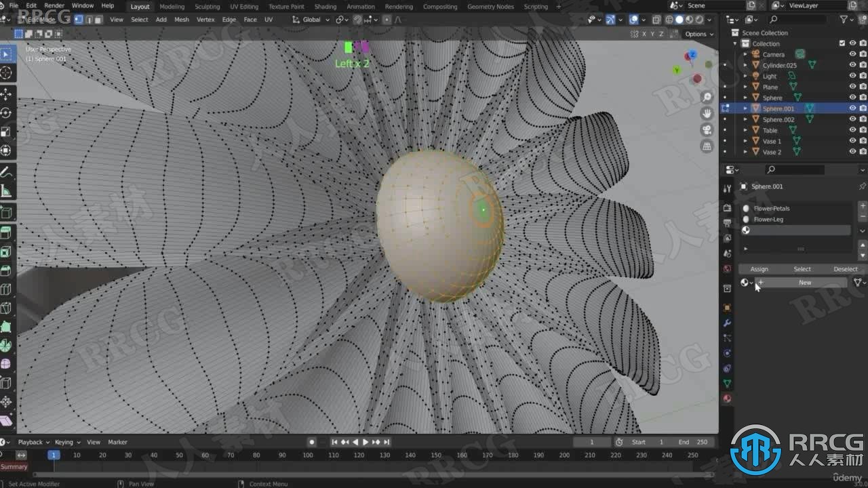Viewport: 868px width, 488px height.
Task: Open the viewport shading options dropdown
Action: [711, 20]
